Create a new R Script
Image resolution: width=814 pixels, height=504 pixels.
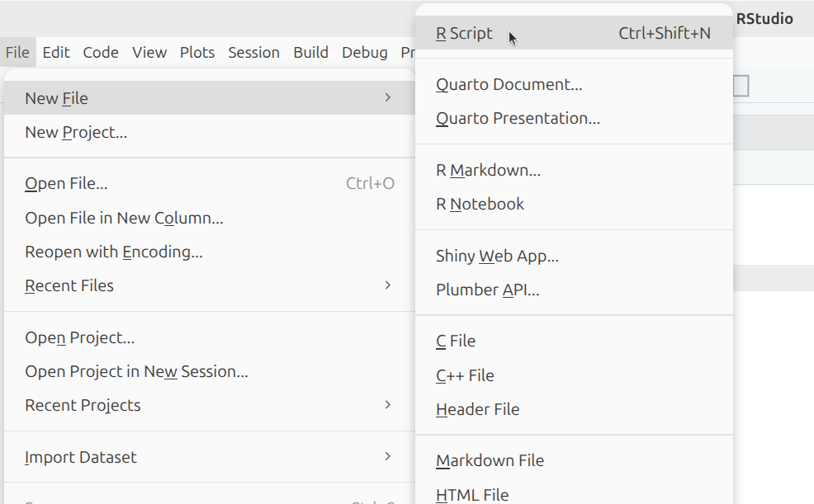(574, 33)
